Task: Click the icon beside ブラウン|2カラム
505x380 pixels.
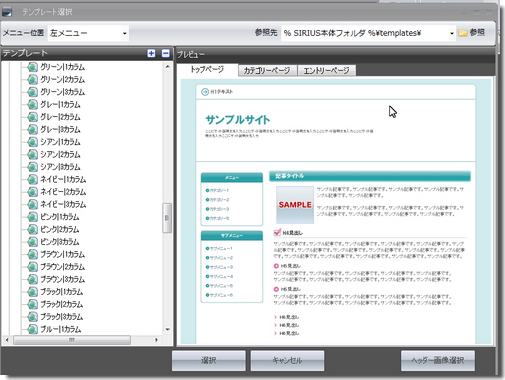Action: point(32,267)
